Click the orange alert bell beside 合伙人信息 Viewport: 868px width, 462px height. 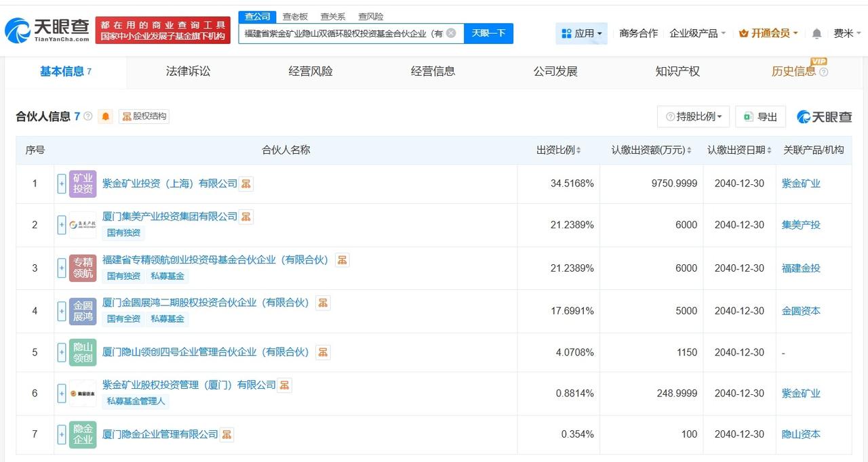pos(106,117)
